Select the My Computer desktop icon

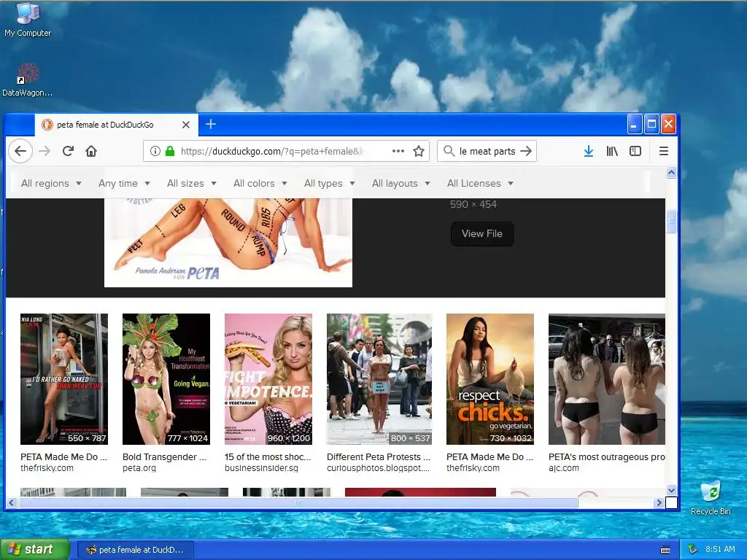click(x=28, y=19)
